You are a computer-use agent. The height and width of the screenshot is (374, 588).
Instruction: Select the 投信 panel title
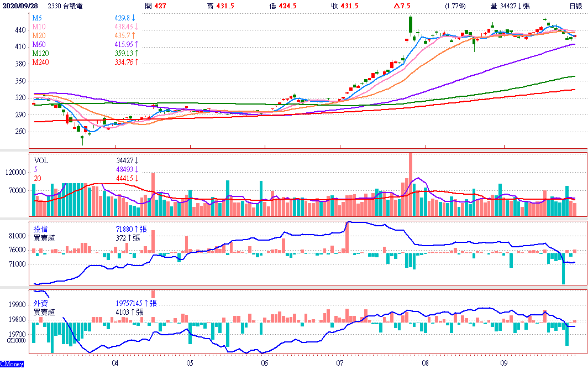click(40, 229)
